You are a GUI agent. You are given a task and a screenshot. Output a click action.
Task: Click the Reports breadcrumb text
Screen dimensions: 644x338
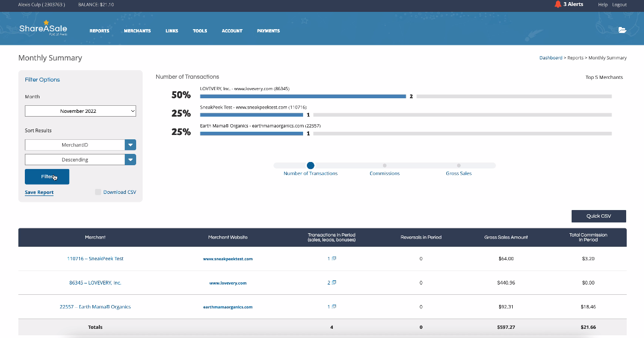[575, 58]
